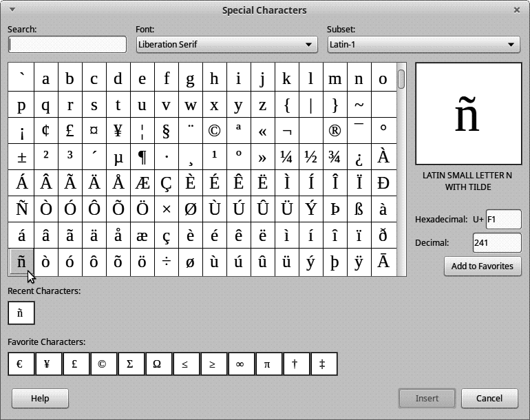The image size is (530, 420).
Task: Pick the micro sign µ character
Action: (x=118, y=157)
